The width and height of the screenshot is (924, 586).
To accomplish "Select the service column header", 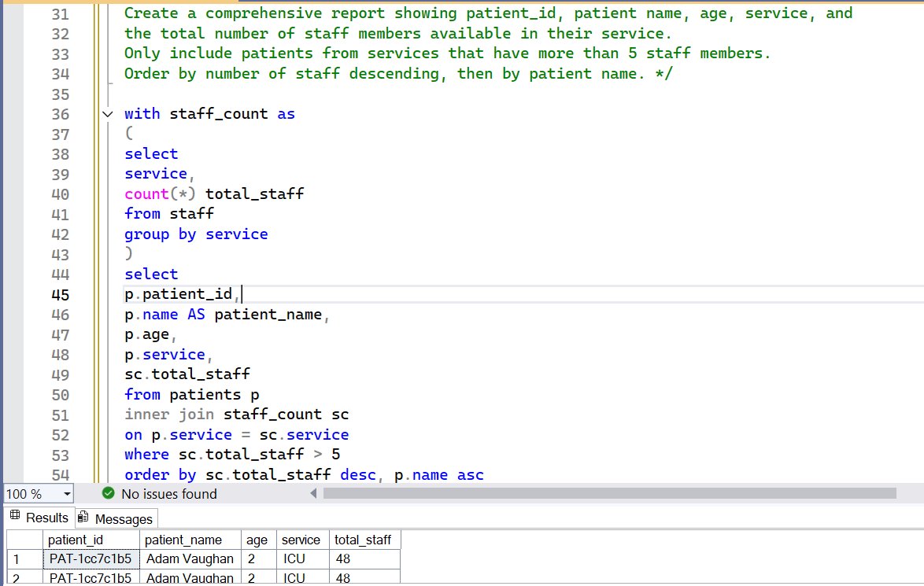I will click(303, 540).
